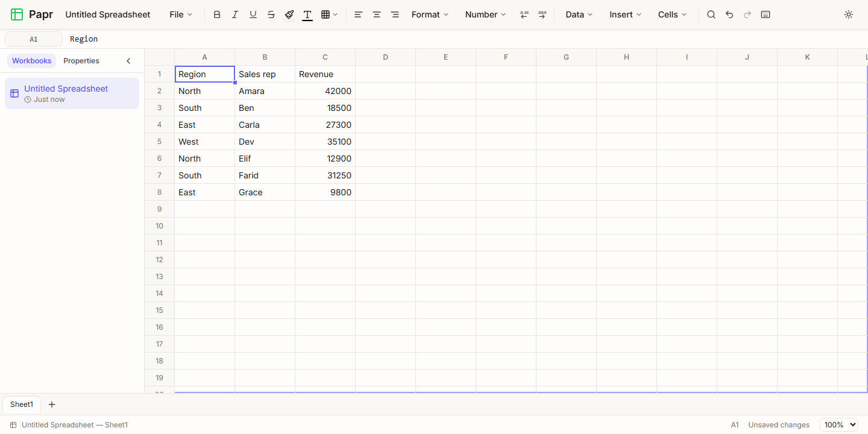Undo the last action
The height and width of the screenshot is (434, 868).
coord(729,14)
